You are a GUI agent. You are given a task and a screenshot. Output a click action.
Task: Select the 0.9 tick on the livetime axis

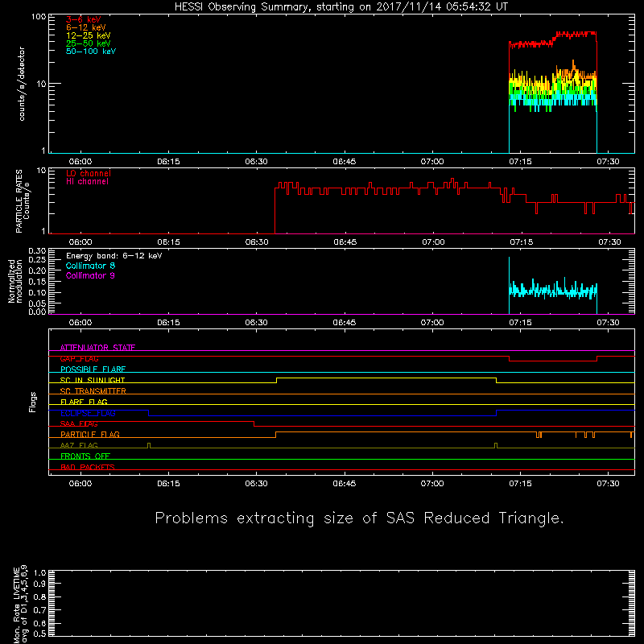(39, 584)
